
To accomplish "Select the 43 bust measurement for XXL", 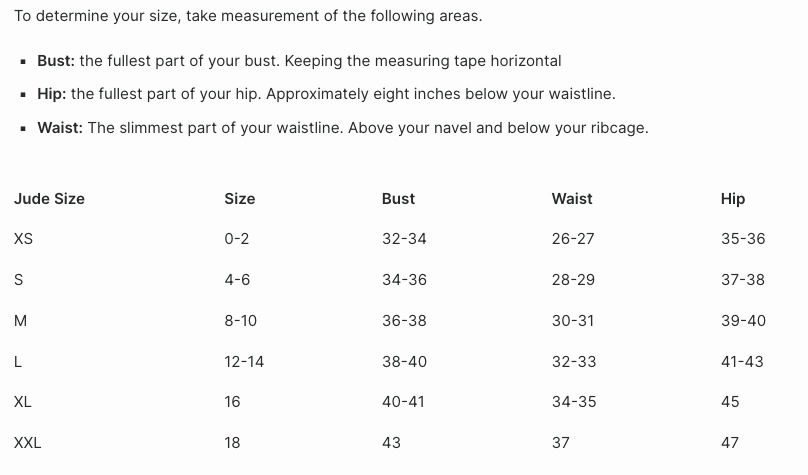I will (x=391, y=443).
